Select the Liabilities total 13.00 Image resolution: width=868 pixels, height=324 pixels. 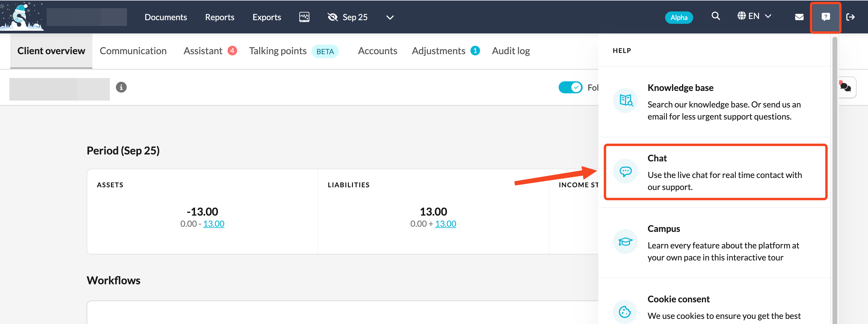433,211
